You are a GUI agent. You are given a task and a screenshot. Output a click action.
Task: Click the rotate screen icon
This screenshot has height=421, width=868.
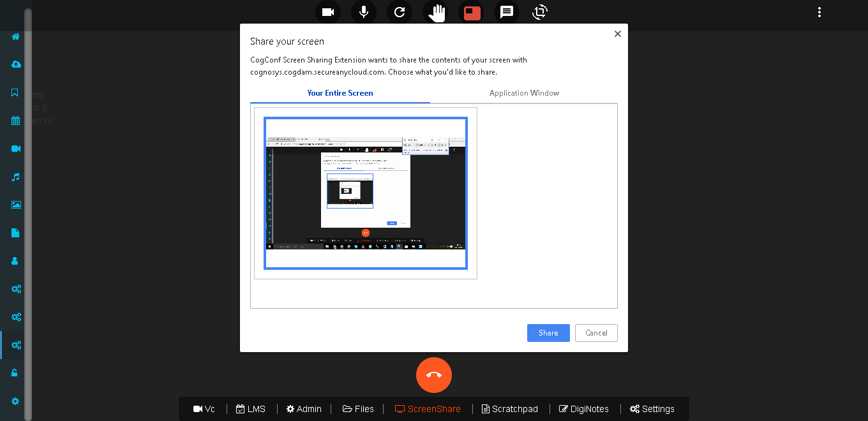point(540,11)
